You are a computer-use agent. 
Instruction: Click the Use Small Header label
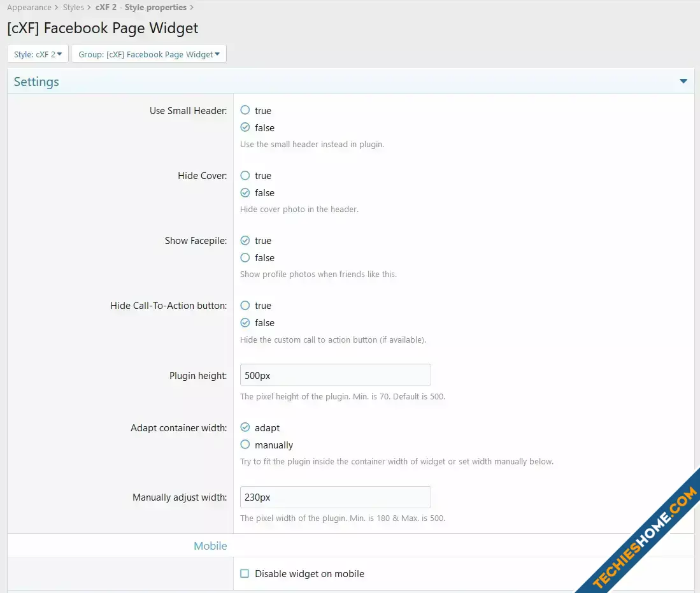(x=188, y=111)
